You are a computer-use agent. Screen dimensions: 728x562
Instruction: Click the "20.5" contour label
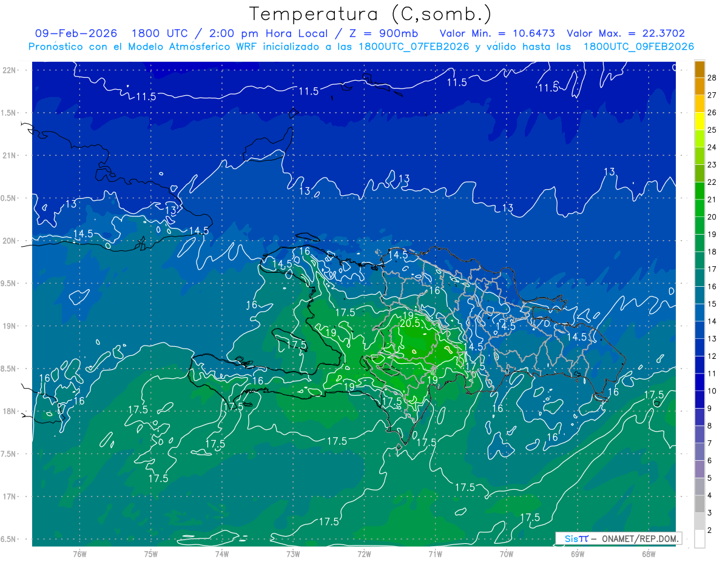(x=409, y=324)
